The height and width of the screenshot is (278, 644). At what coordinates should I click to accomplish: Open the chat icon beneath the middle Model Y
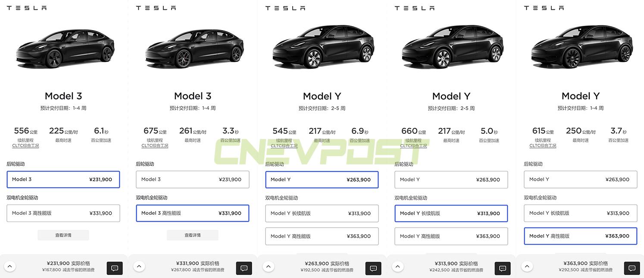pos(373,268)
